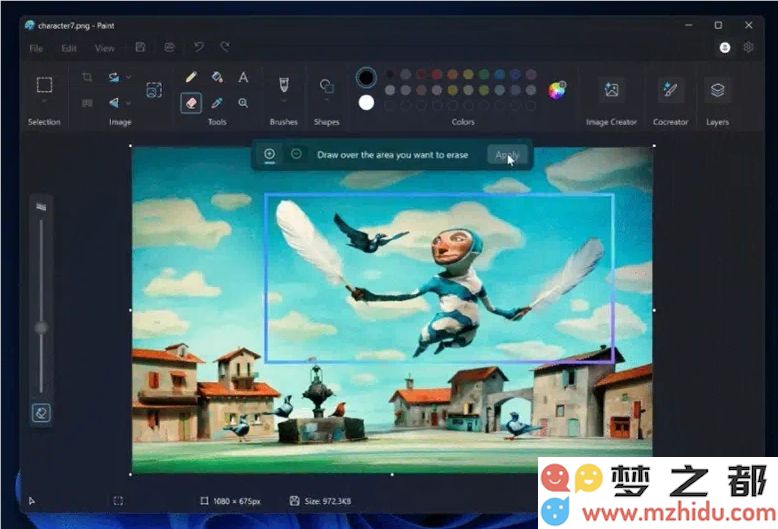Expand the Selection options chevron
The width and height of the screenshot is (778, 529).
coord(44,102)
